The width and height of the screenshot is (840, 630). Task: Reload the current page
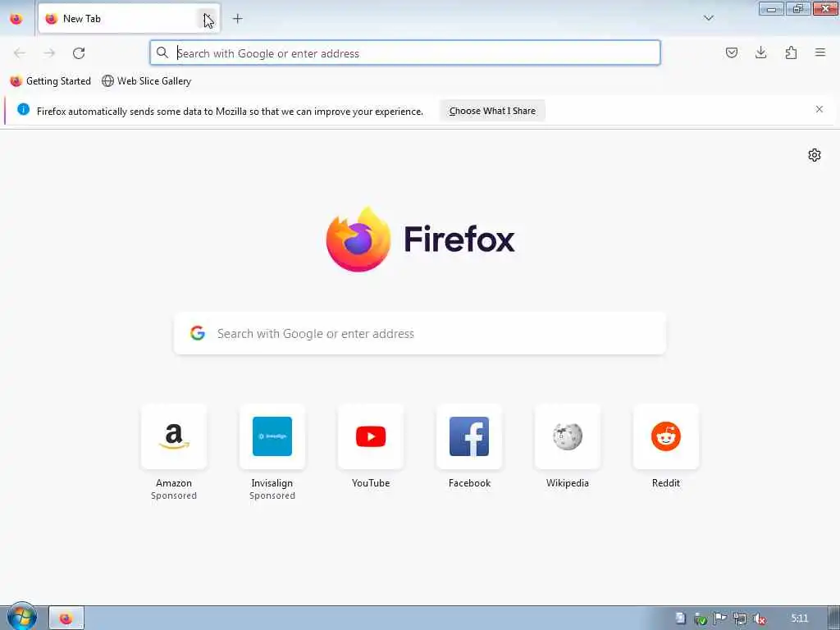click(x=79, y=52)
